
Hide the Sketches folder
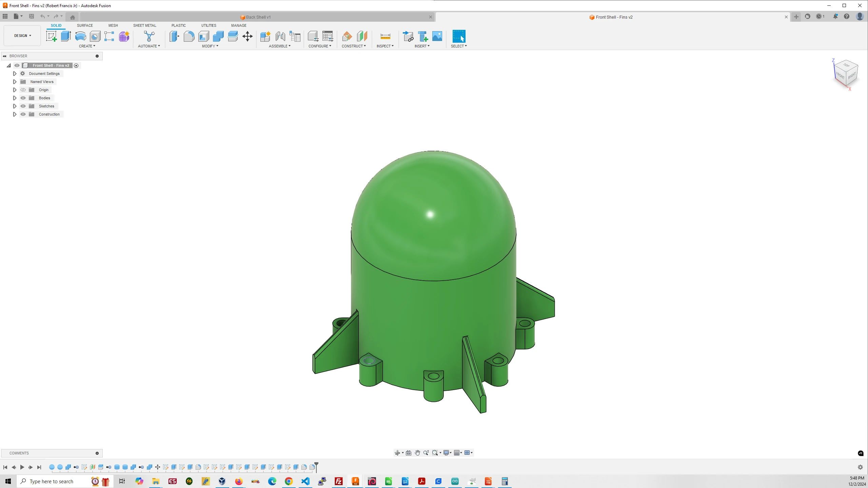(23, 106)
